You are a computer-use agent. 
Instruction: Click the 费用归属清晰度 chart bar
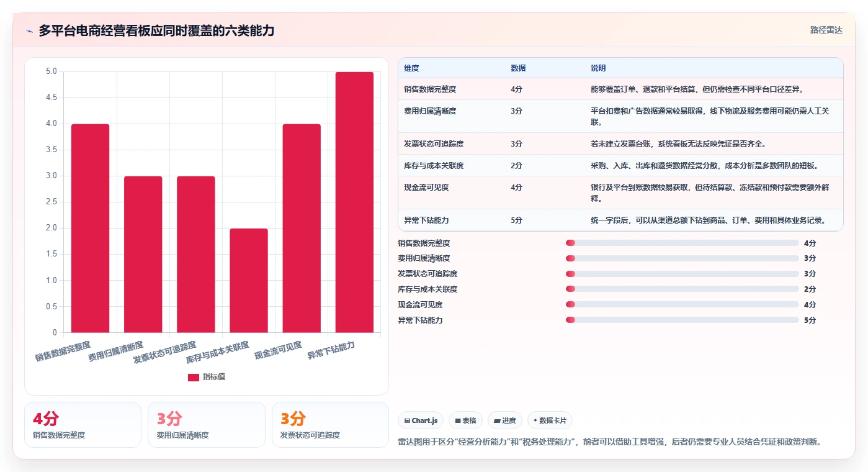pos(143,255)
